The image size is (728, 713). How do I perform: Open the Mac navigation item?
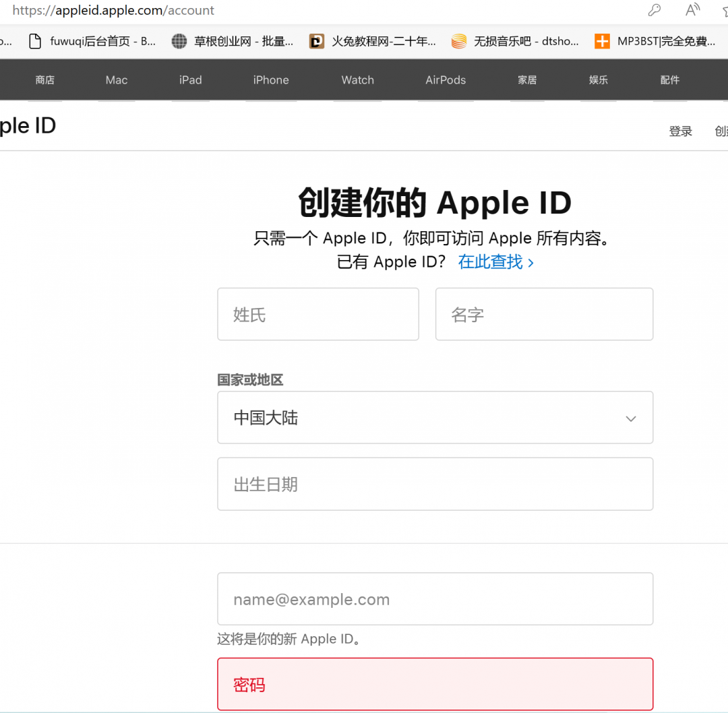pos(117,80)
